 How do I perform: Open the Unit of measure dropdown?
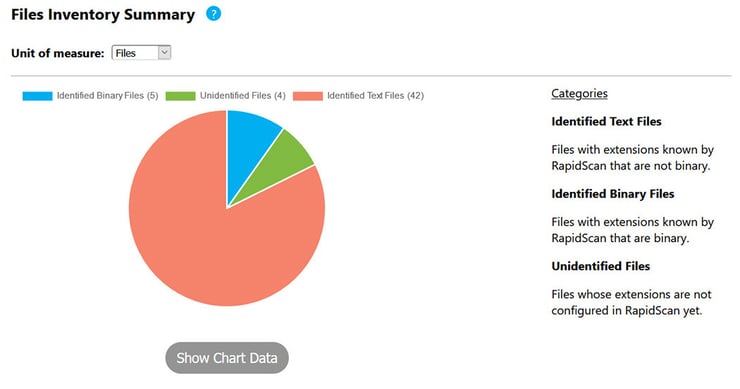[141, 52]
